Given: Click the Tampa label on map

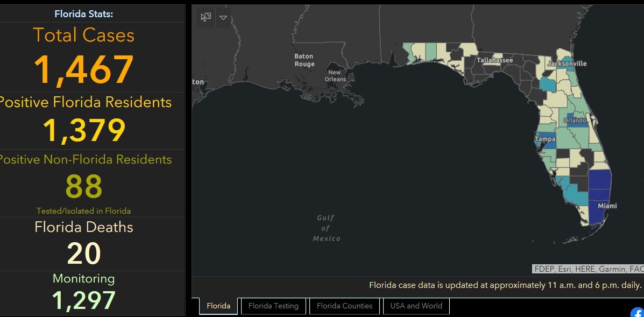Looking at the screenshot, I should point(544,139).
